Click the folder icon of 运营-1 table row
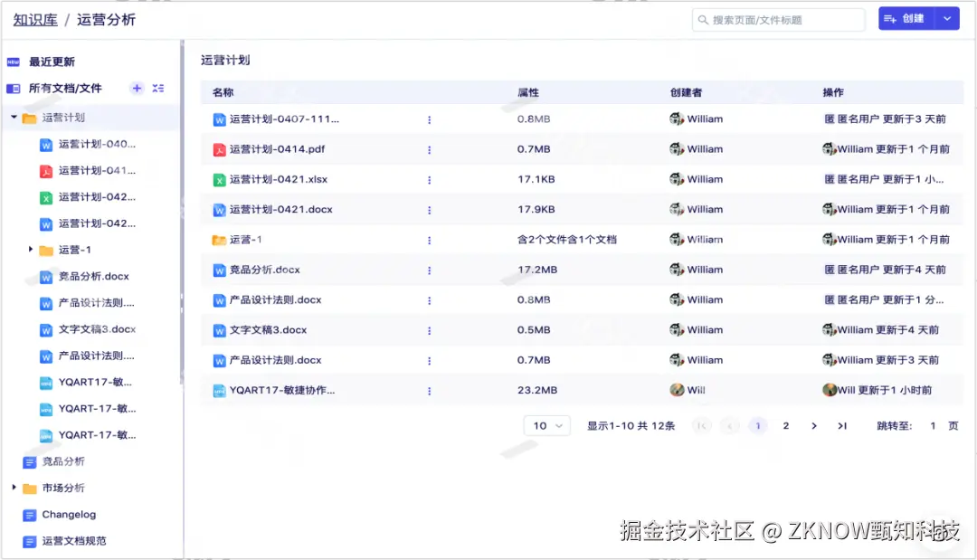This screenshot has width=977, height=560. tap(219, 240)
